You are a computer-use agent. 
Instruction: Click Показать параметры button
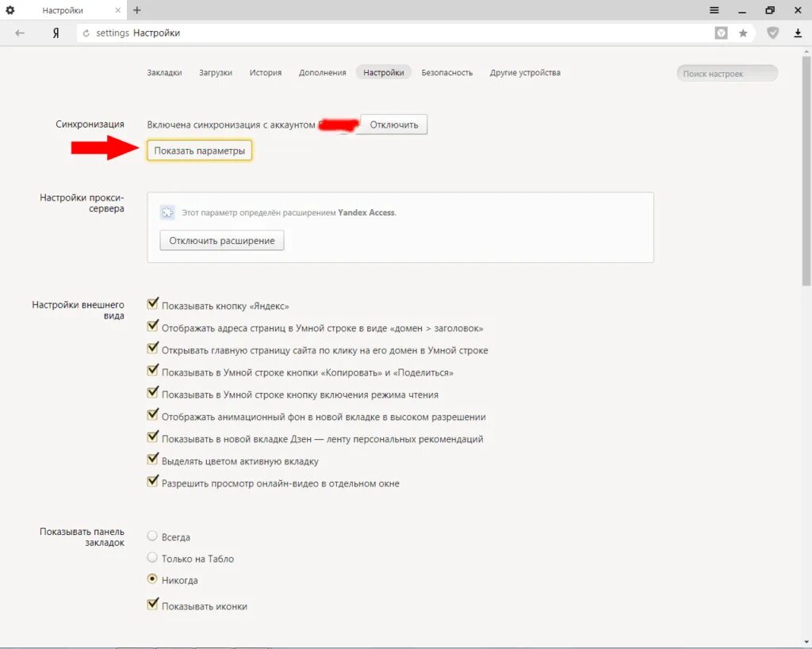point(199,151)
